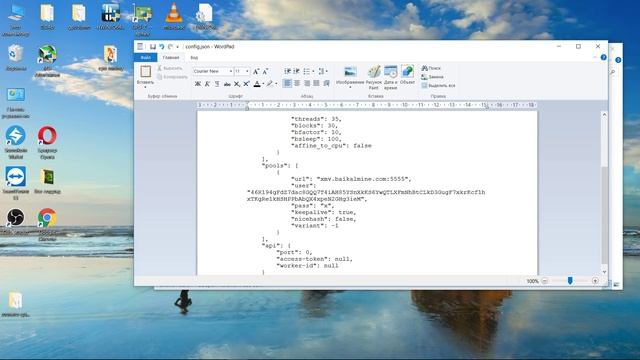Toggle underline formatting
Screen dimensions: 640x360
tap(217, 84)
